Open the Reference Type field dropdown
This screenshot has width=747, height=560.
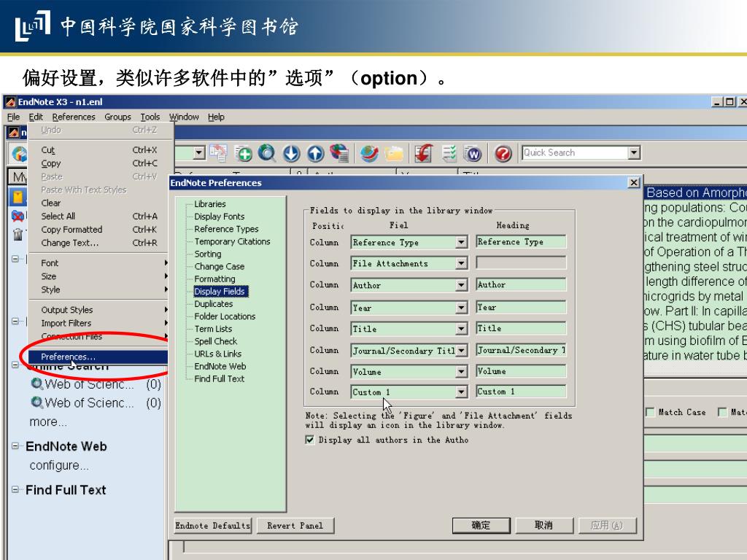point(461,242)
